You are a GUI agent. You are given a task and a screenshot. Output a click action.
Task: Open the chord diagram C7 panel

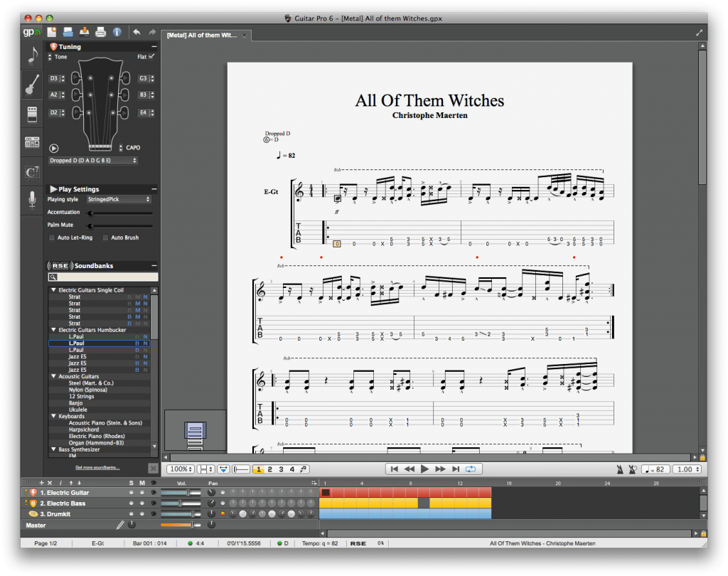pos(32,171)
